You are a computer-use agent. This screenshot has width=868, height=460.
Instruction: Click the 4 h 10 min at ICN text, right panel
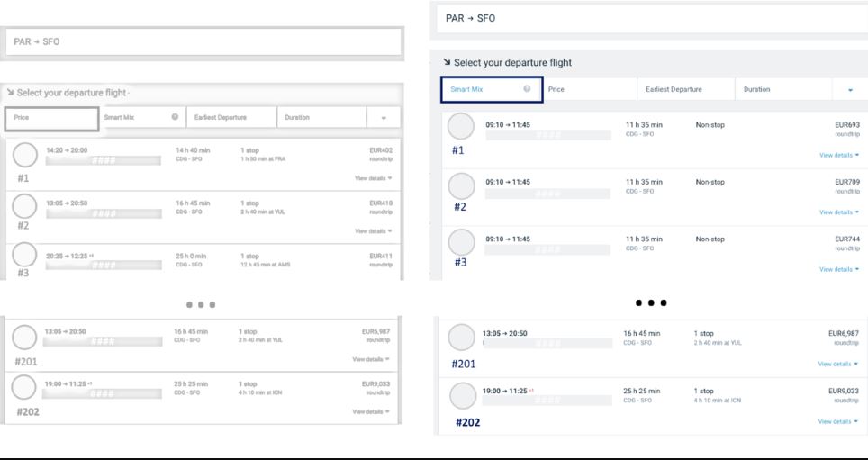point(717,401)
